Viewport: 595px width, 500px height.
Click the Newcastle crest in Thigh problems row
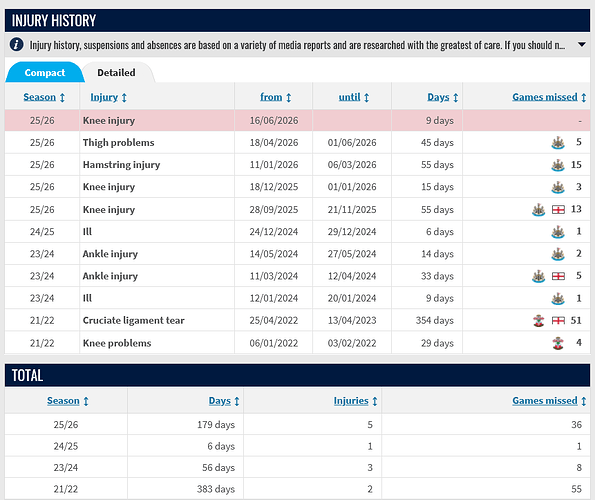click(x=558, y=143)
